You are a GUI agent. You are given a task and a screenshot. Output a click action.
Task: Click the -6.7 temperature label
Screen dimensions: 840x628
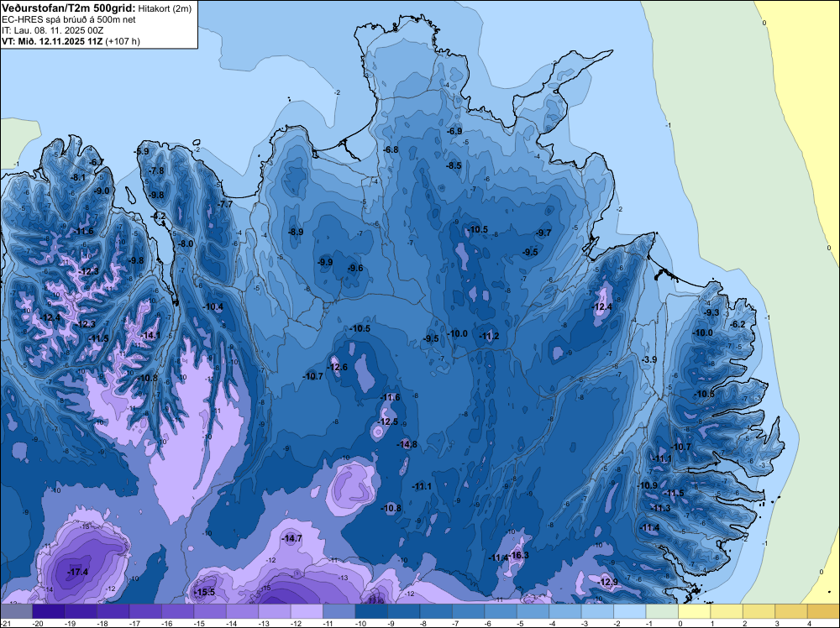(97, 163)
